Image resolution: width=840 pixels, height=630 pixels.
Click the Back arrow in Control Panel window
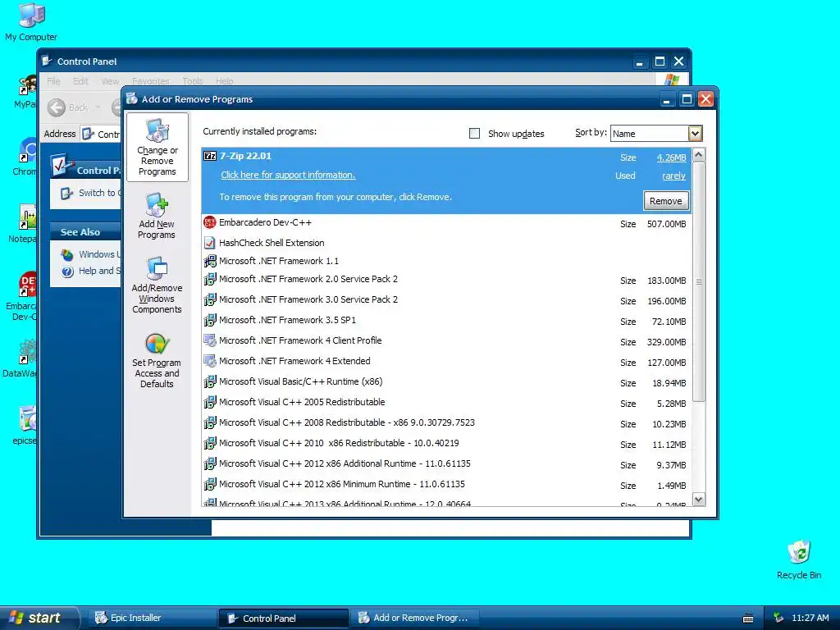tap(57, 107)
